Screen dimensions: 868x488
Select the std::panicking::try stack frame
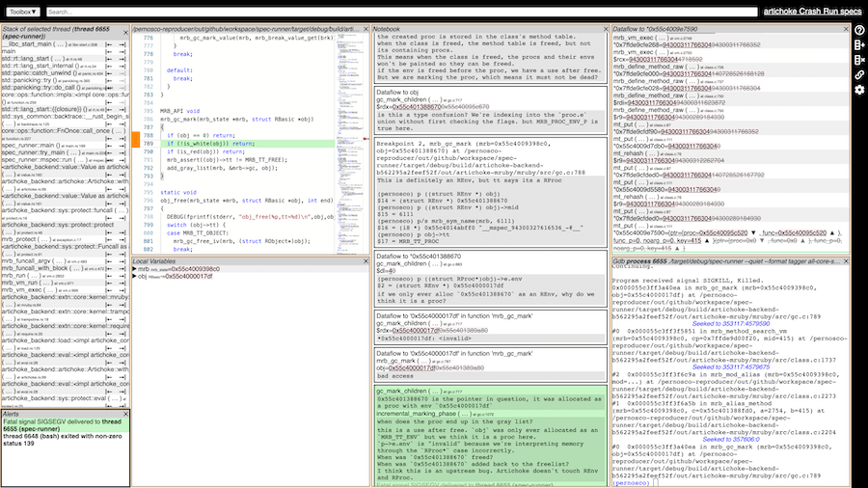pos(53,80)
